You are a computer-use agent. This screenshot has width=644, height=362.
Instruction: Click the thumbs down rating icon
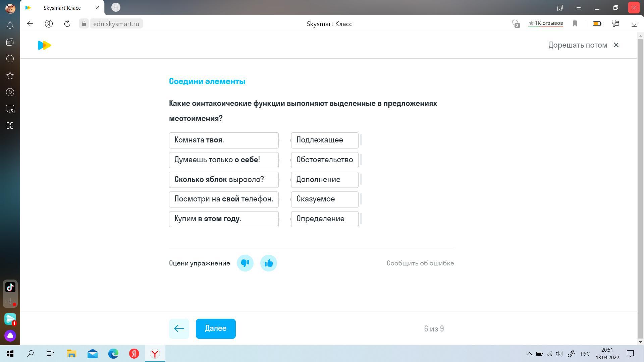click(x=245, y=263)
